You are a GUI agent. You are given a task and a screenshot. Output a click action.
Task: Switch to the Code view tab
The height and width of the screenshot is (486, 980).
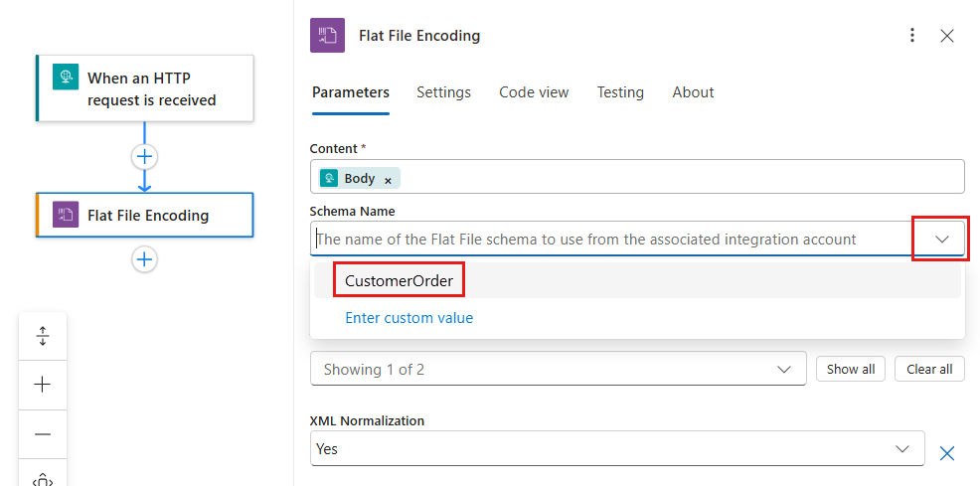[534, 92]
